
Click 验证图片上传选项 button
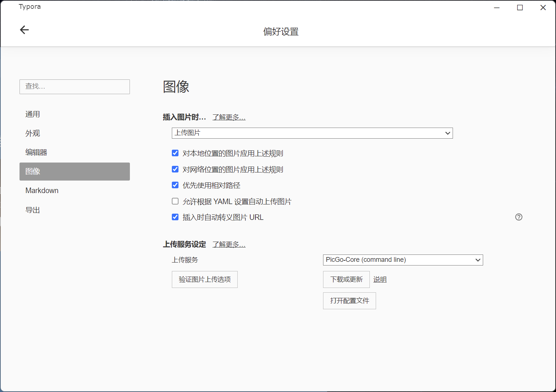click(205, 279)
